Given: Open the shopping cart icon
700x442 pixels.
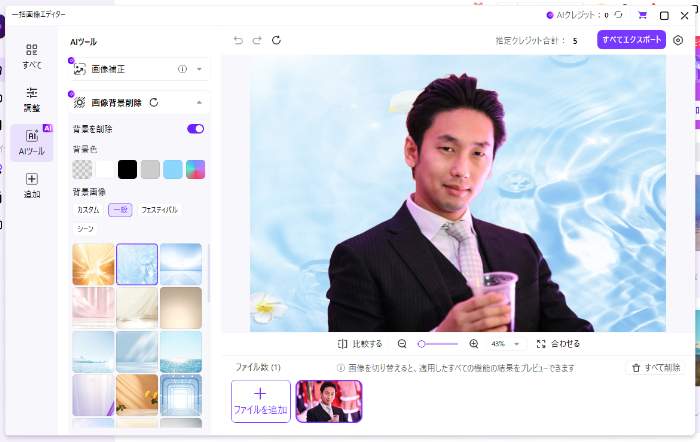Looking at the screenshot, I should 642,15.
